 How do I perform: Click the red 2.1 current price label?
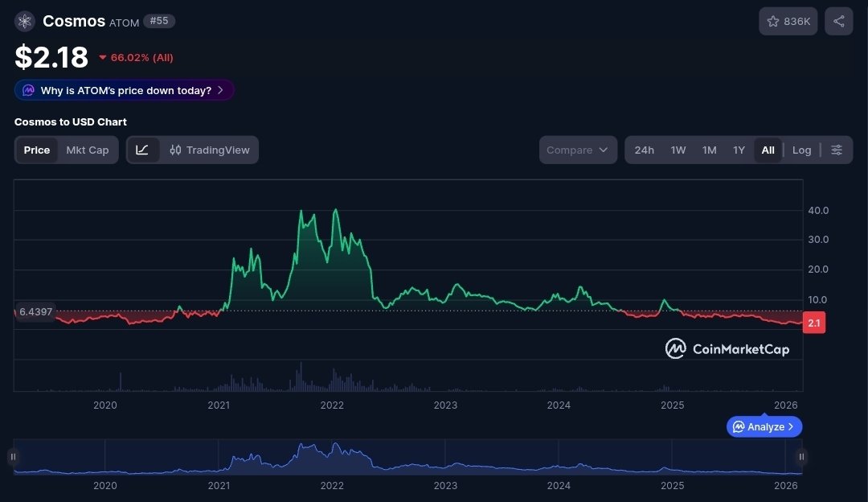[x=813, y=323]
